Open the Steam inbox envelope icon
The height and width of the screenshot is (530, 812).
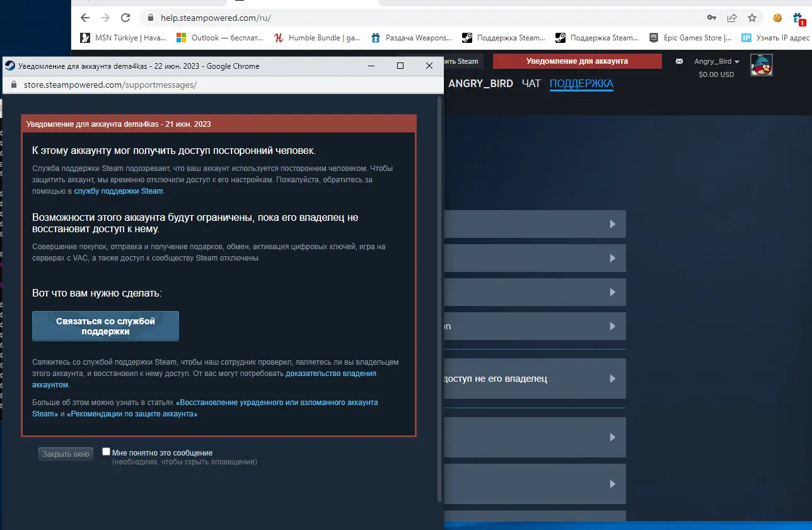pos(679,61)
